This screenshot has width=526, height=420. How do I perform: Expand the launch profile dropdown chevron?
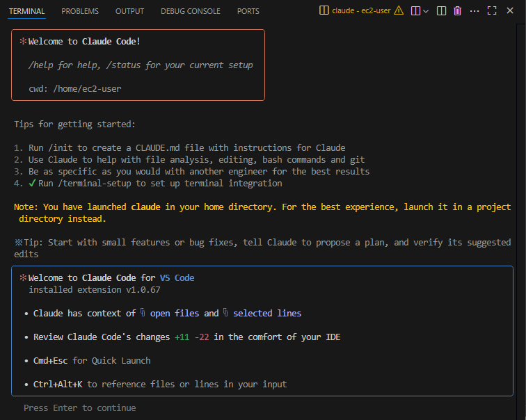(426, 11)
